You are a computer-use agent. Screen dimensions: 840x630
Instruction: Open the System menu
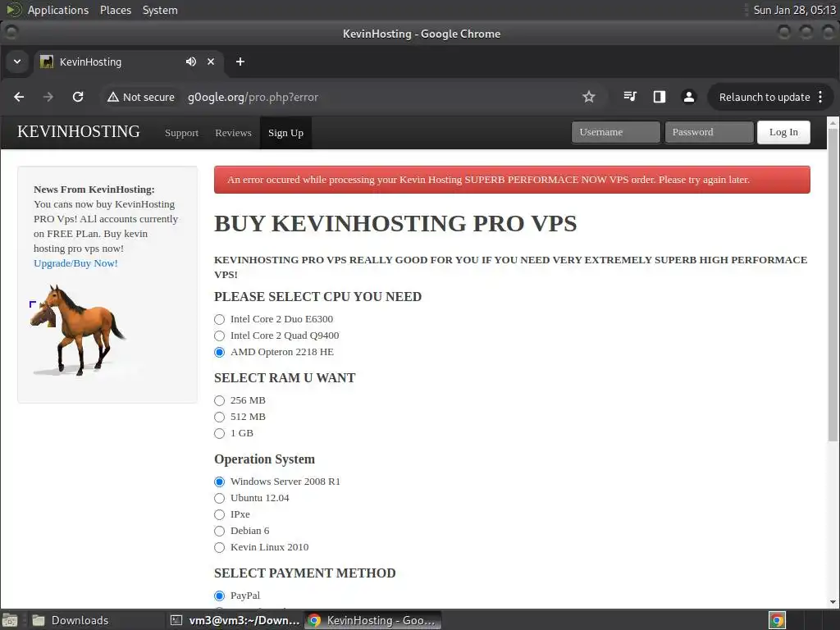[x=160, y=10]
